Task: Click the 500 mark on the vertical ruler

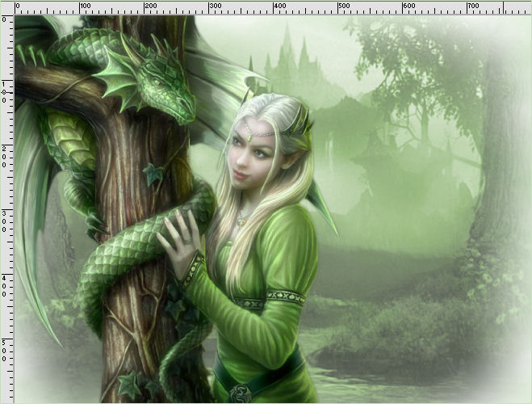Action: coord(4,351)
